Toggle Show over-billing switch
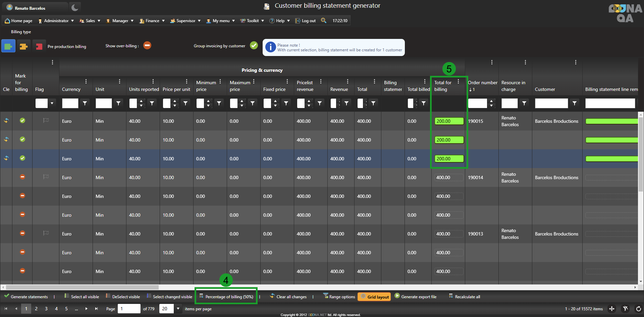This screenshot has width=644, height=317. pyautogui.click(x=147, y=45)
